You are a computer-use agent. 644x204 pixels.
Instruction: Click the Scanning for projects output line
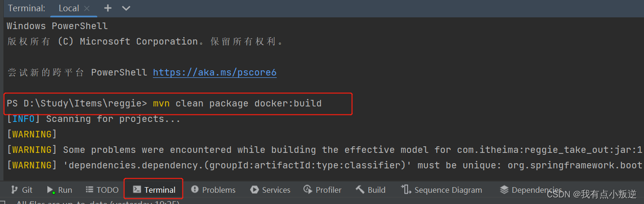point(94,119)
